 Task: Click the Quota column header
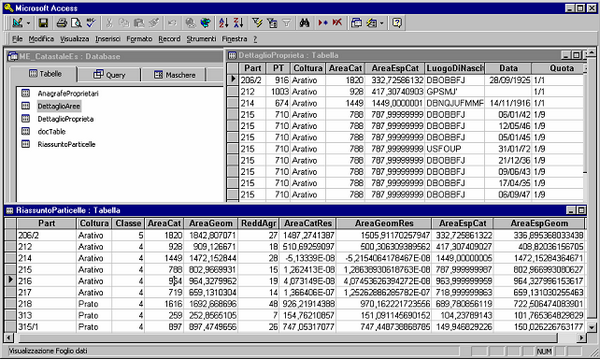coord(558,68)
